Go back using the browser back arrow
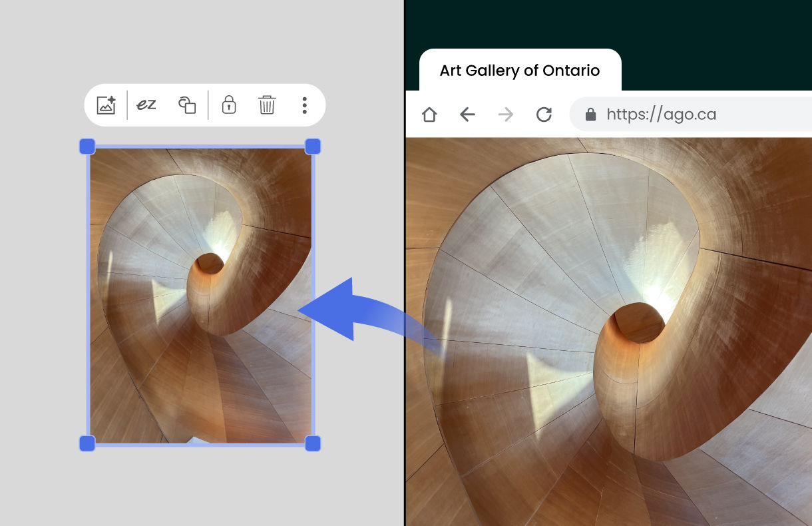 [x=467, y=114]
